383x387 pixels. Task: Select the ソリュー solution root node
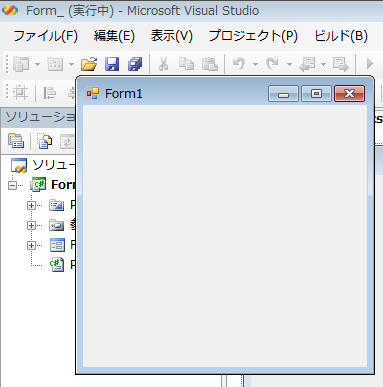coord(54,165)
